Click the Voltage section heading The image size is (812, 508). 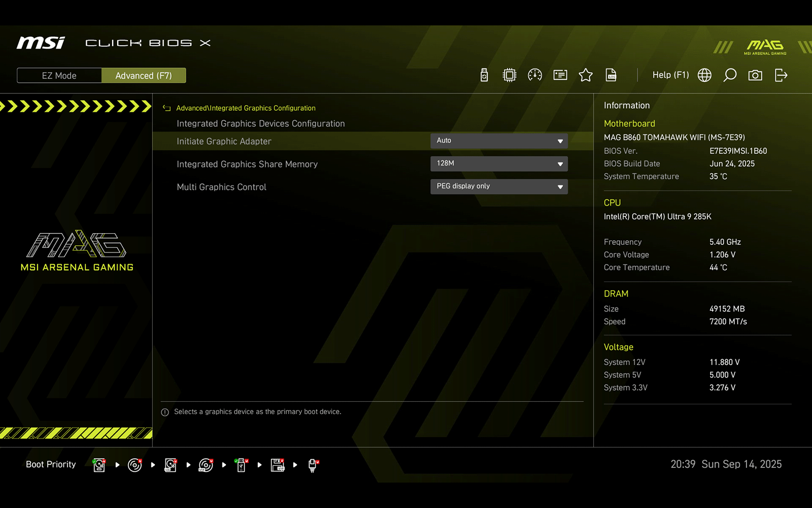pyautogui.click(x=619, y=347)
